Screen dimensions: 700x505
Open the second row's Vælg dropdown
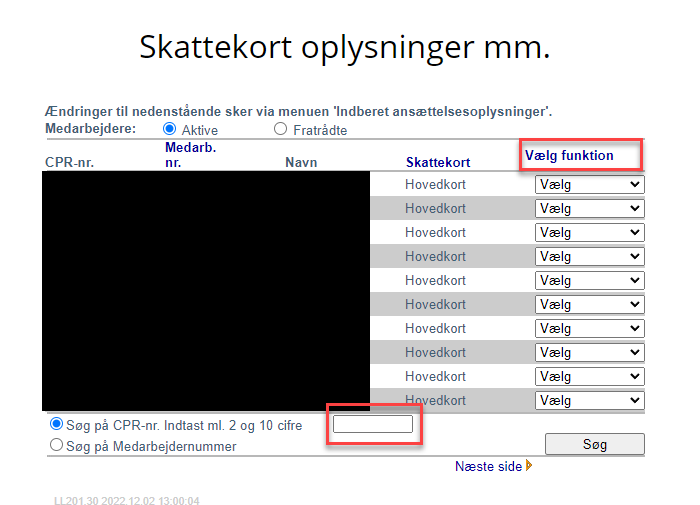[x=589, y=209]
